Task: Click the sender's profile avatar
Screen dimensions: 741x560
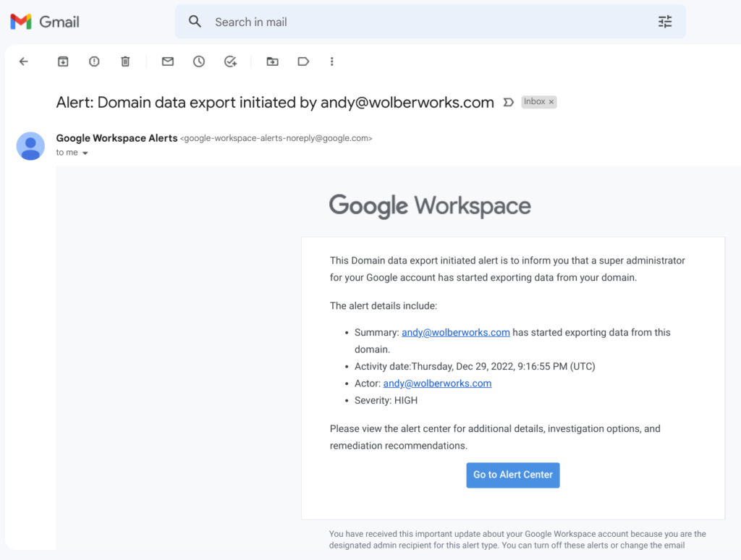Action: click(x=30, y=146)
